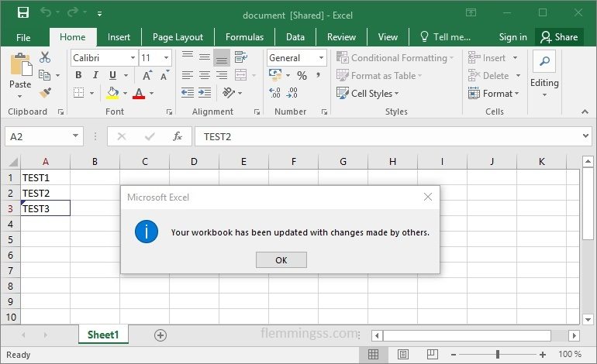Align text right in Alignment group

pyautogui.click(x=222, y=75)
